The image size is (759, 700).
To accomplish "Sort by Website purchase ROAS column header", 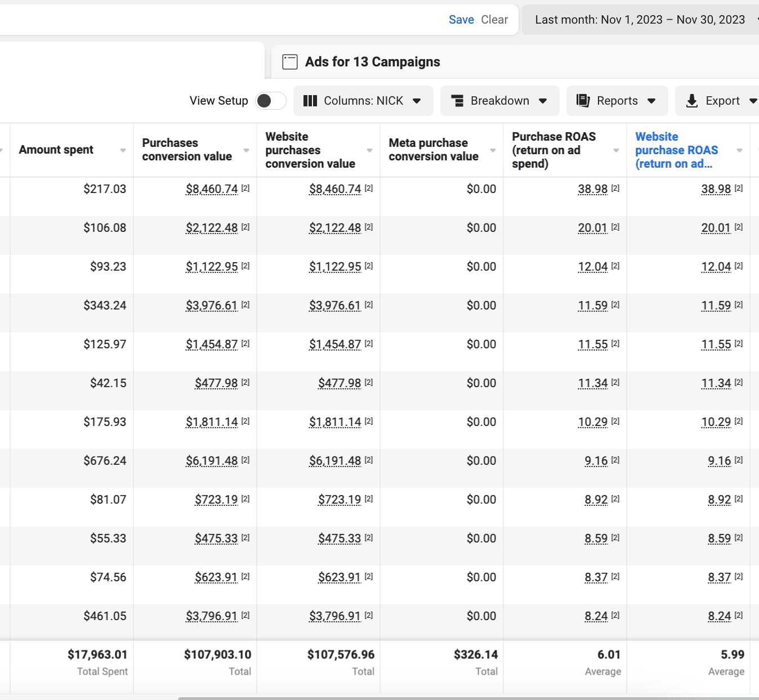I will pos(676,150).
